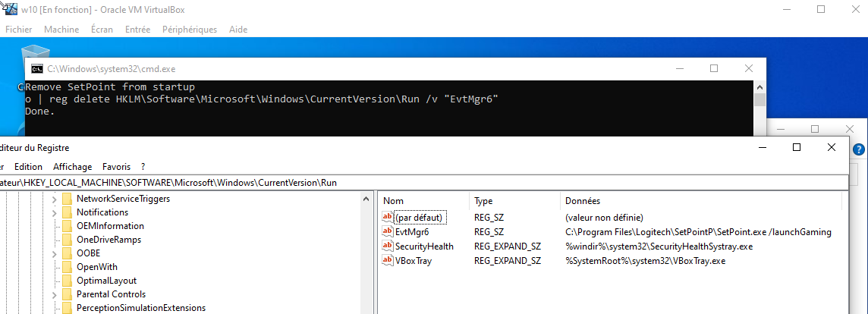This screenshot has height=314, width=868.
Task: Click the OptimalLayout folder icon
Action: 67,281
